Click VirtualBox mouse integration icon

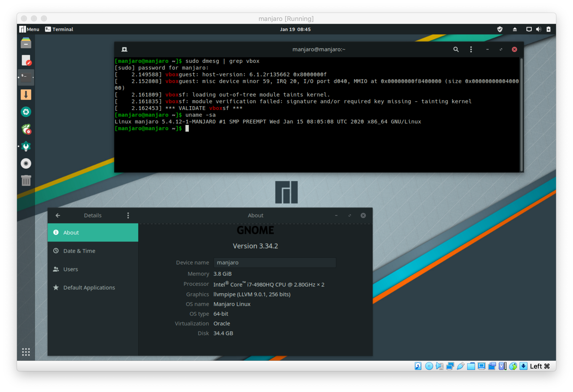pyautogui.click(x=513, y=366)
